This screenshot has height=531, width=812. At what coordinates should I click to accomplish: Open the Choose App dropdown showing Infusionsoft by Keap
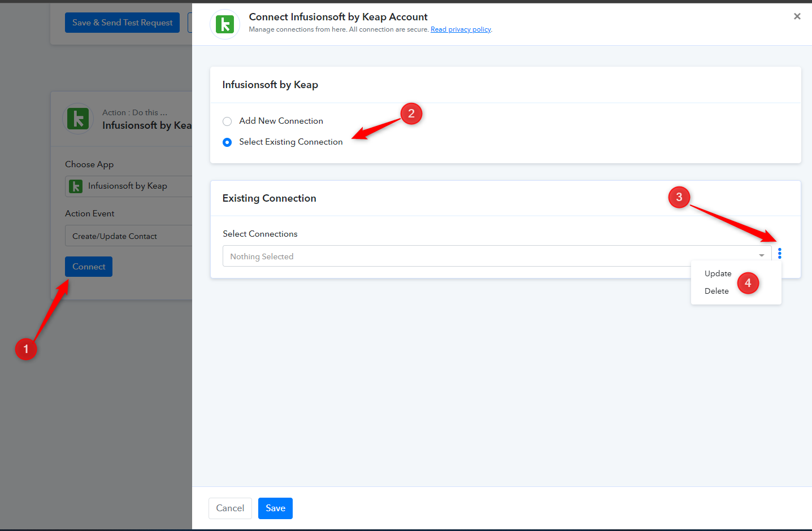pyautogui.click(x=129, y=186)
